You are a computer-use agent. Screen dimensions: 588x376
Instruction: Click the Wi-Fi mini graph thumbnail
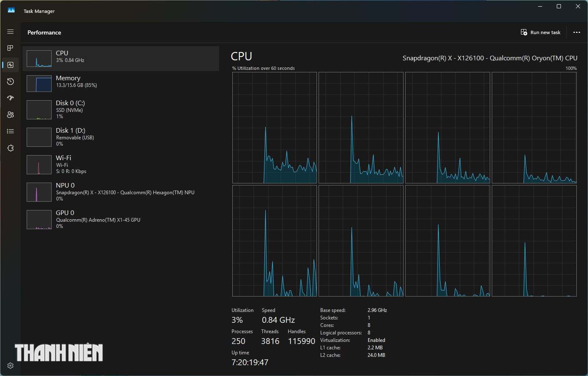[x=39, y=165]
